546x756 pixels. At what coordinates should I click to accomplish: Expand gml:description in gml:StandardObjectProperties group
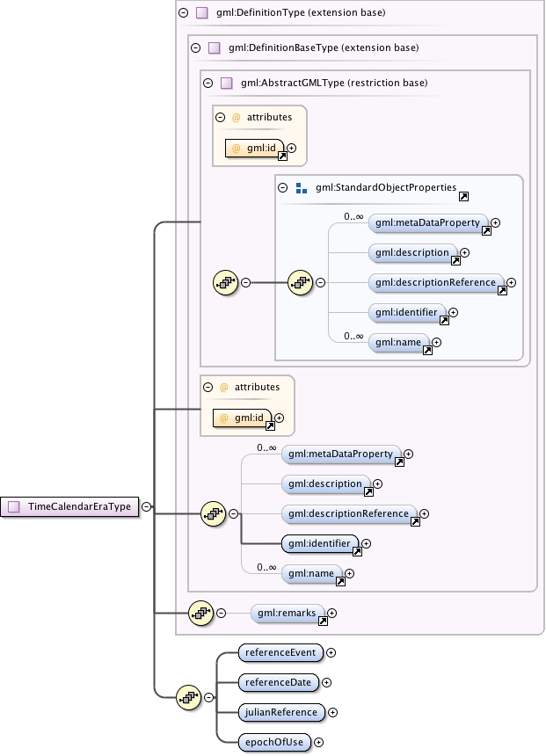coord(464,252)
